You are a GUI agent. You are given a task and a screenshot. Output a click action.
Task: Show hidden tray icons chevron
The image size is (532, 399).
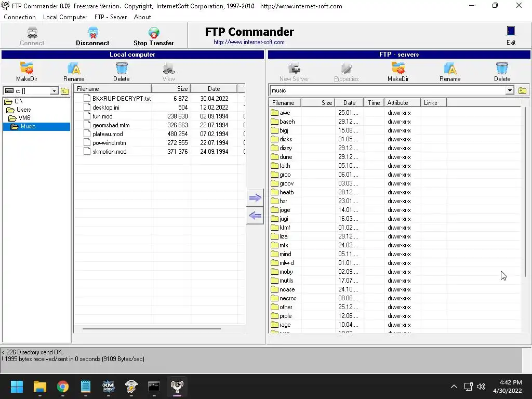click(x=454, y=387)
